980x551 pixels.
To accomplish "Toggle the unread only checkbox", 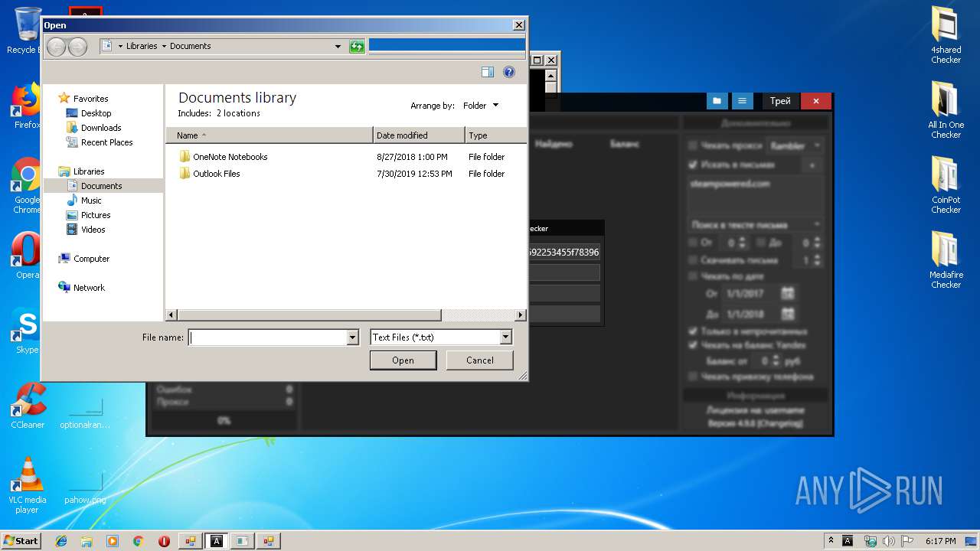I will tap(693, 331).
